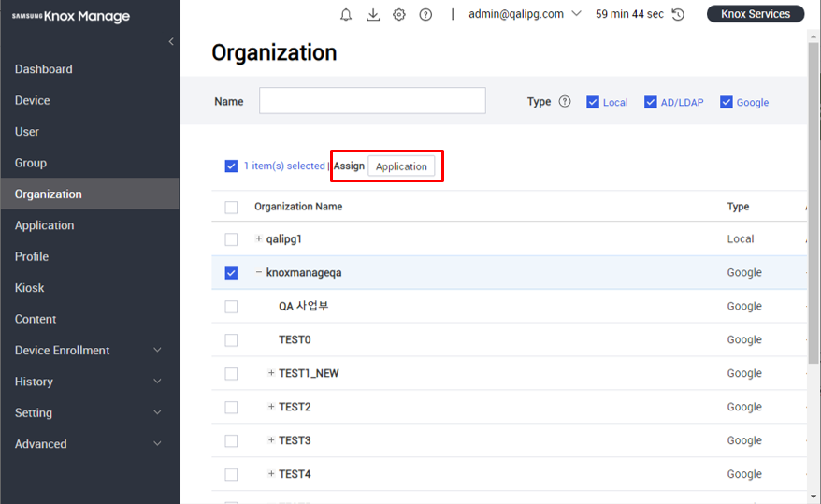Check the TEST1_NEW row checkbox
Image resolution: width=821 pixels, height=504 pixels.
(231, 374)
